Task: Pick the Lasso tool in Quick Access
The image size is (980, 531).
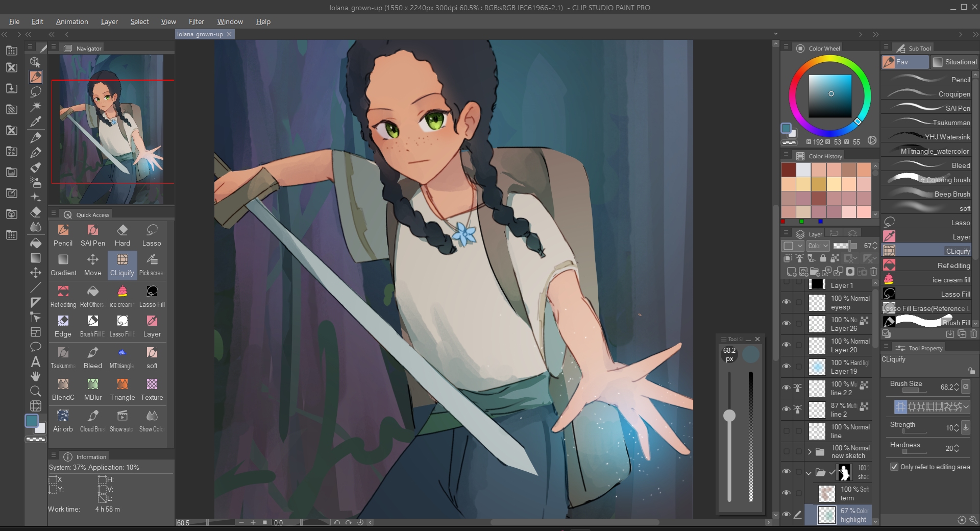Action: [152, 235]
